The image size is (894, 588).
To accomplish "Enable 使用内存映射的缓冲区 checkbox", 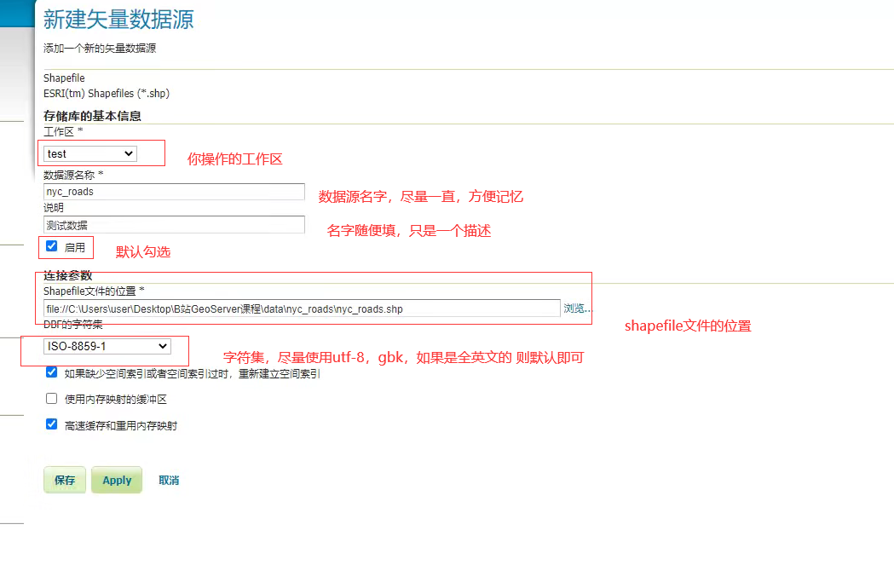I will (52, 398).
